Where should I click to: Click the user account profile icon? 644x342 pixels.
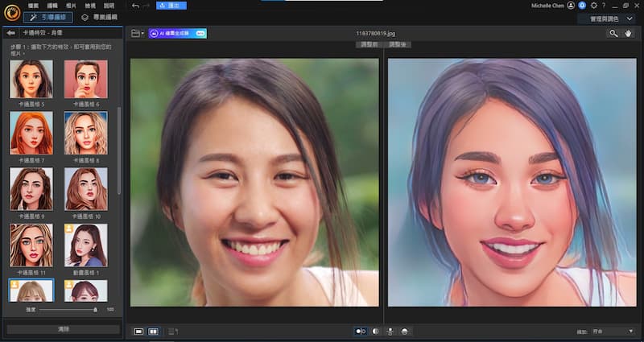point(571,6)
